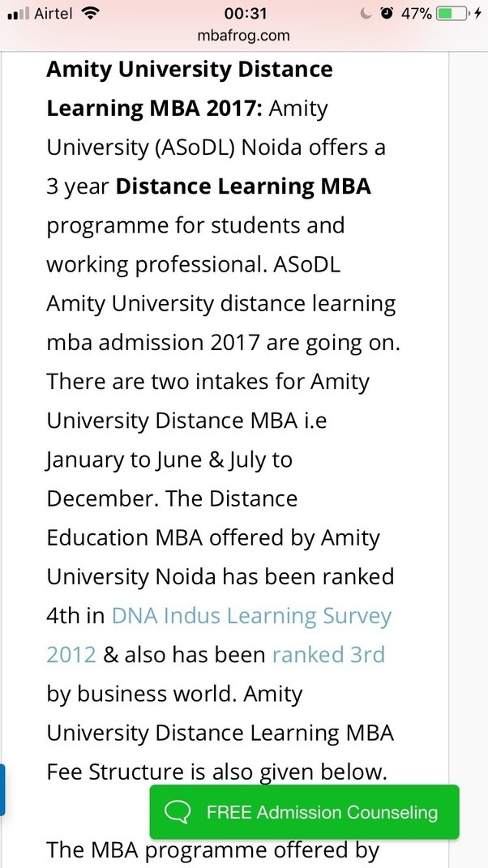Tap the bold "Distance Learning MBA" text
This screenshot has height=868, width=488.
pyautogui.click(x=243, y=186)
